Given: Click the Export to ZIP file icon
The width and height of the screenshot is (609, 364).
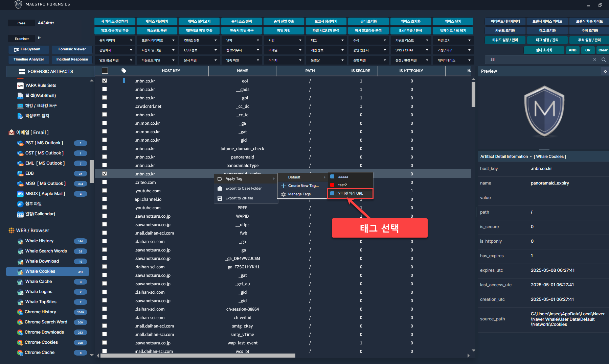Looking at the screenshot, I should 220,198.
